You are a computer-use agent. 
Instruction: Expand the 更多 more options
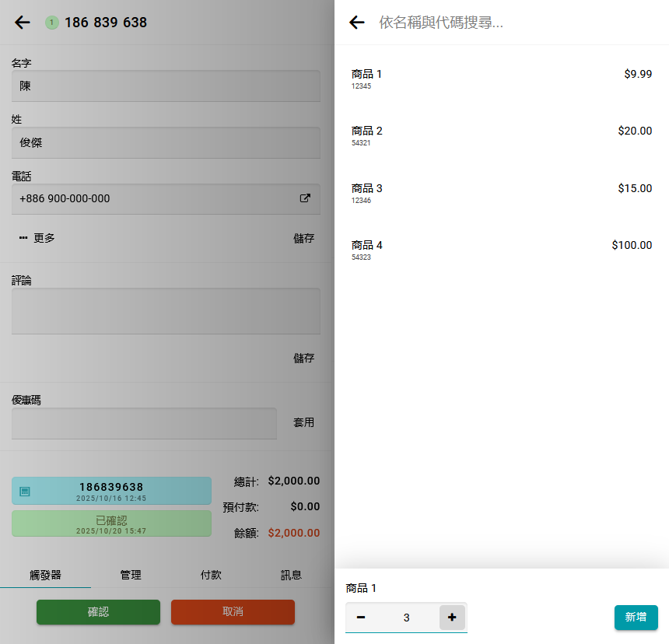pyautogui.click(x=37, y=238)
